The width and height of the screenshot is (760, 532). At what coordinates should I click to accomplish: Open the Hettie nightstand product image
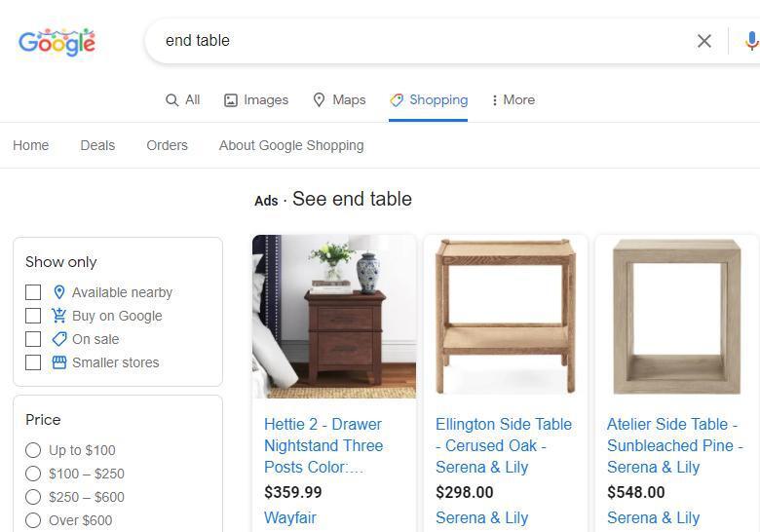pyautogui.click(x=334, y=317)
